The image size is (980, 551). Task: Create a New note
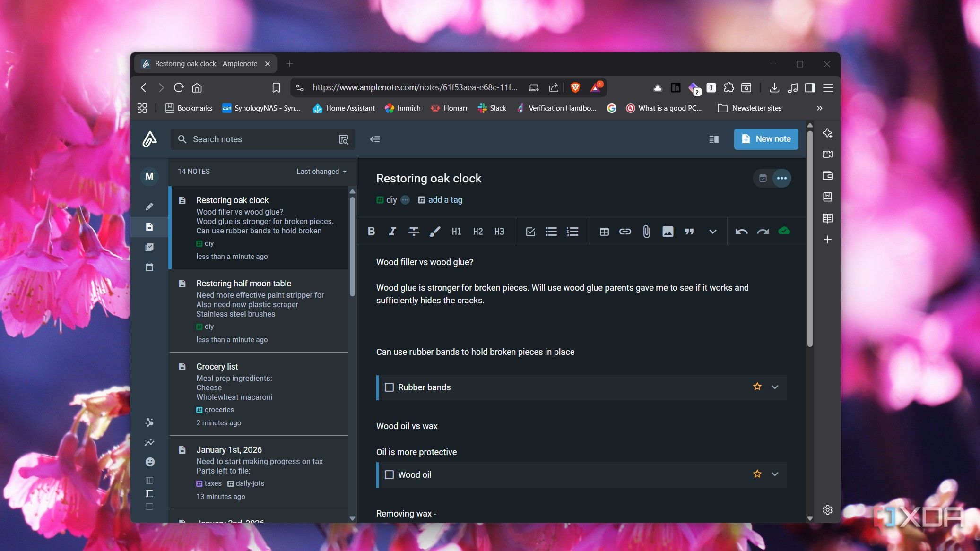pos(766,139)
